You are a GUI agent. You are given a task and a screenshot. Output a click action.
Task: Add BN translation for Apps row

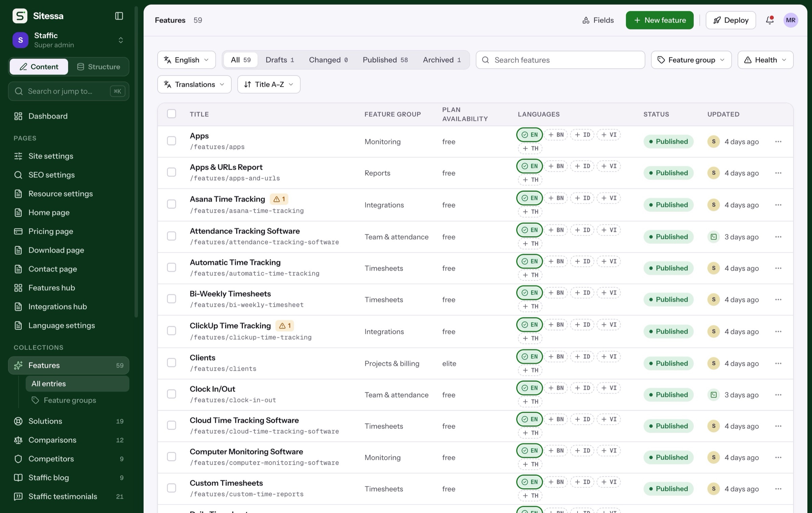click(x=556, y=135)
